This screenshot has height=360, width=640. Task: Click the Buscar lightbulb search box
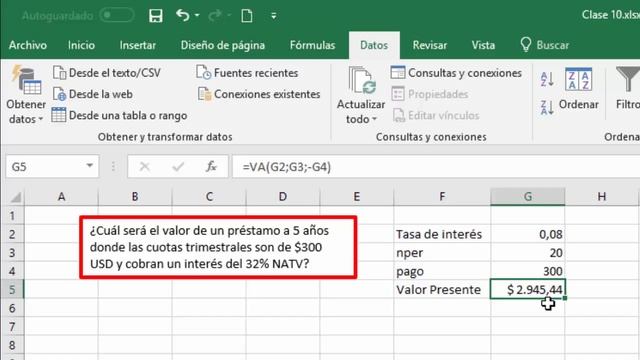tap(544, 45)
